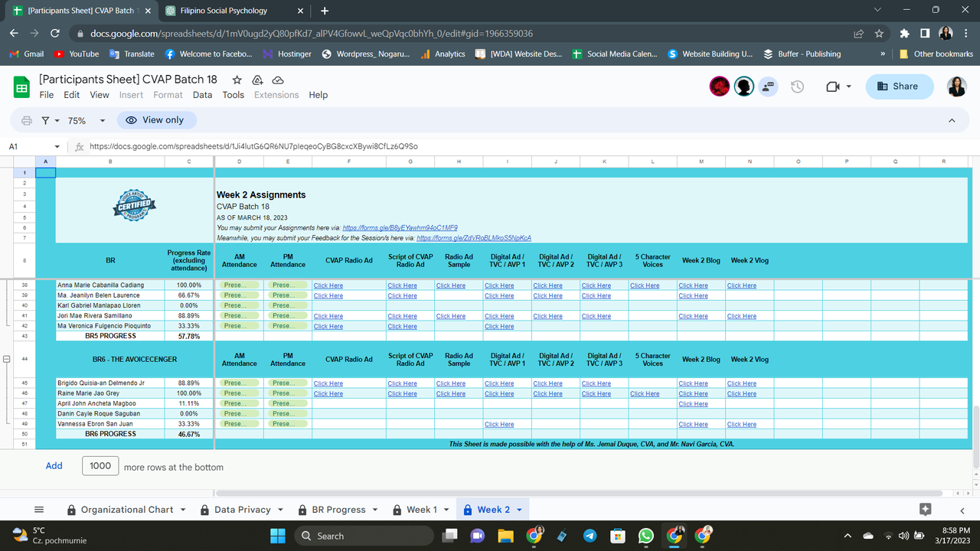This screenshot has width=980, height=551.
Task: Star the CVAP Batch 18 document
Action: 237,80
